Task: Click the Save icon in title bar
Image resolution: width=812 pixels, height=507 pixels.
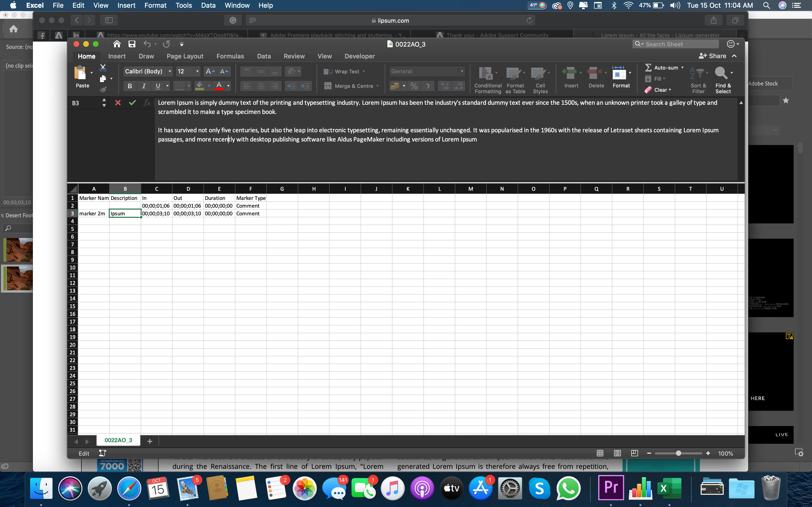Action: click(x=132, y=44)
